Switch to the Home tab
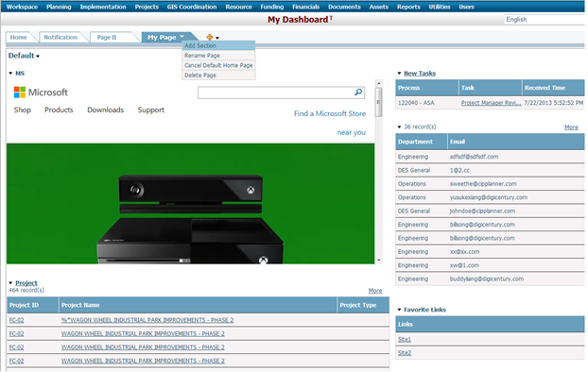 tap(19, 37)
